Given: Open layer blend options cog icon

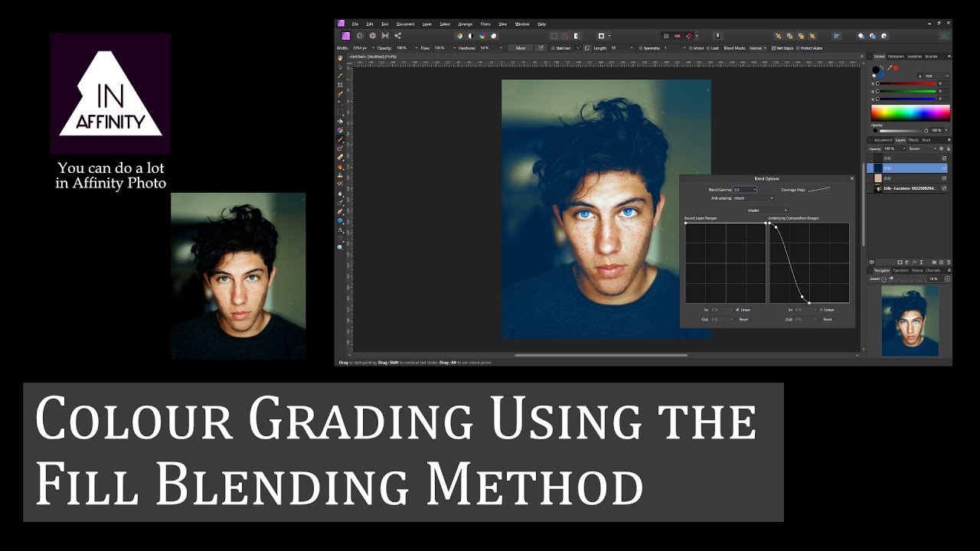Looking at the screenshot, I should tap(941, 148).
